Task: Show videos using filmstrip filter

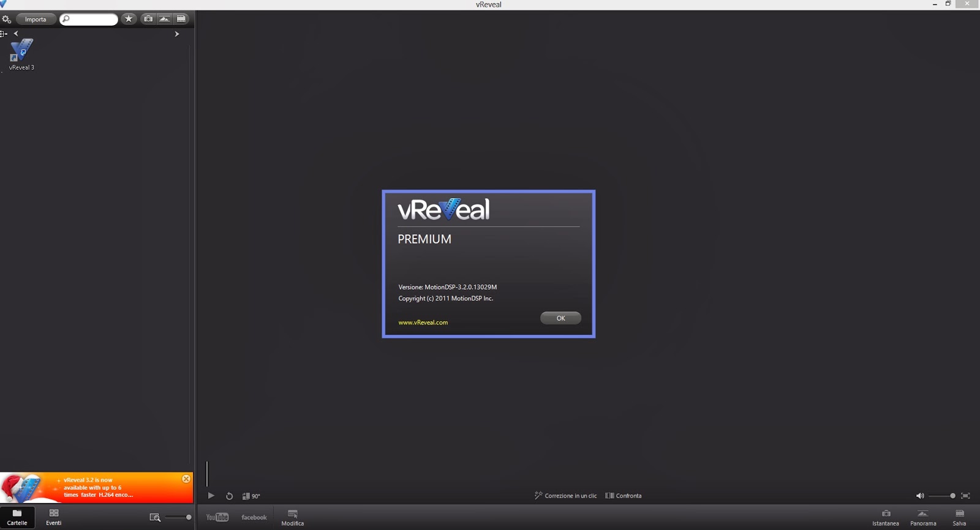Action: [x=181, y=19]
